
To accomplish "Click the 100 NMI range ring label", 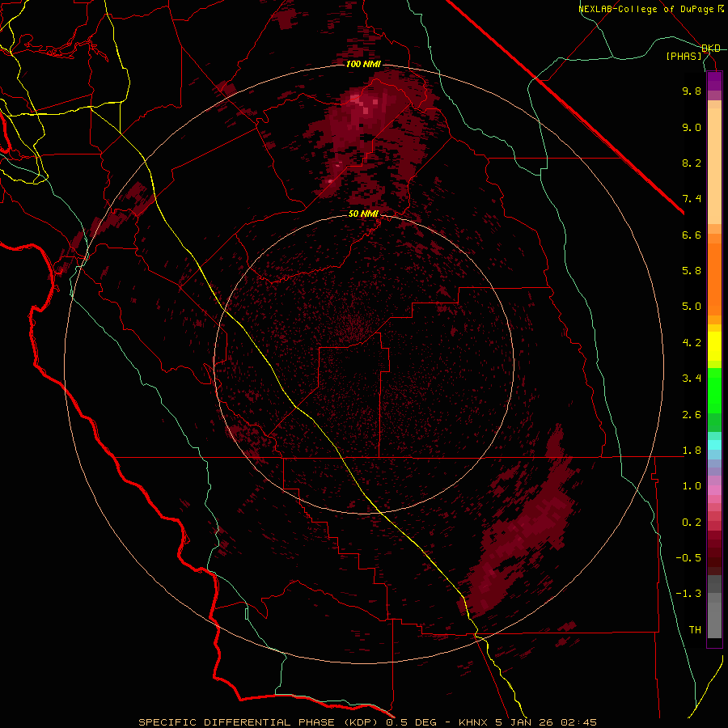I will [363, 64].
